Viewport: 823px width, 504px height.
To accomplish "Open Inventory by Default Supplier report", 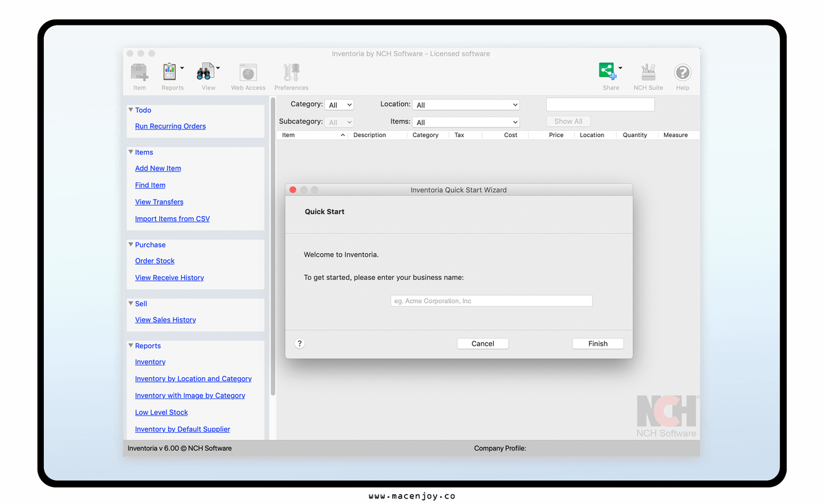I will (x=182, y=429).
